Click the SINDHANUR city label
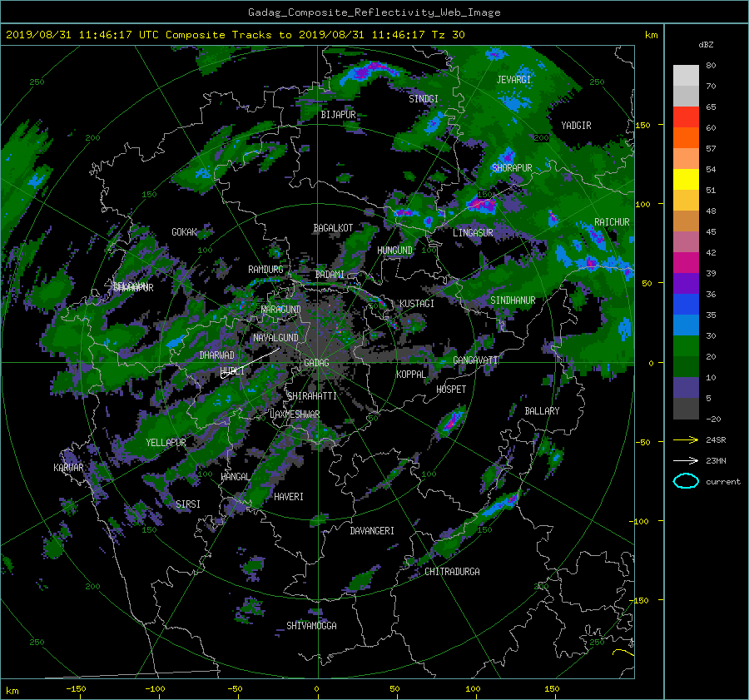749x700 pixels. 513,300
